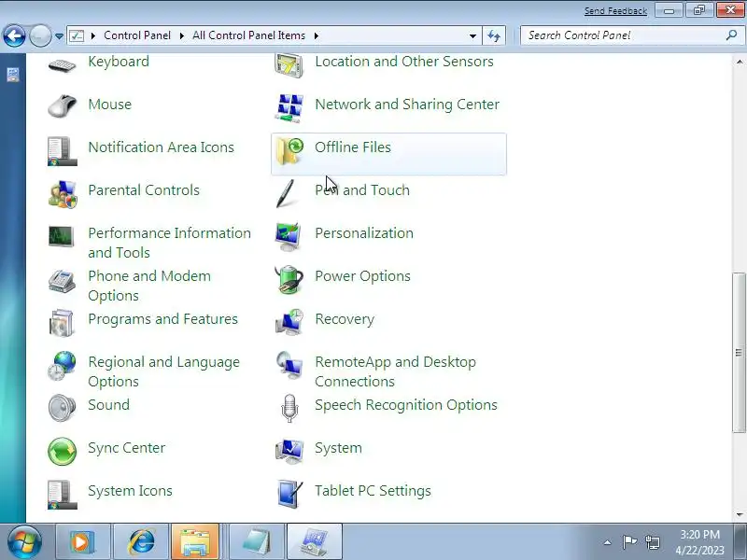747x560 pixels.
Task: Open the Windows Start button
Action: click(24, 542)
